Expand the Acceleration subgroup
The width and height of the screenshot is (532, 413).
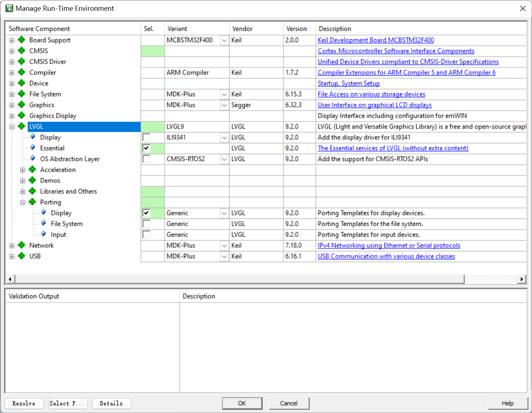tap(23, 170)
